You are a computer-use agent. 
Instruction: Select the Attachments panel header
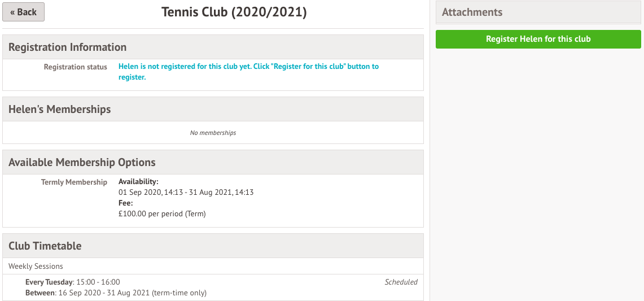tap(472, 12)
